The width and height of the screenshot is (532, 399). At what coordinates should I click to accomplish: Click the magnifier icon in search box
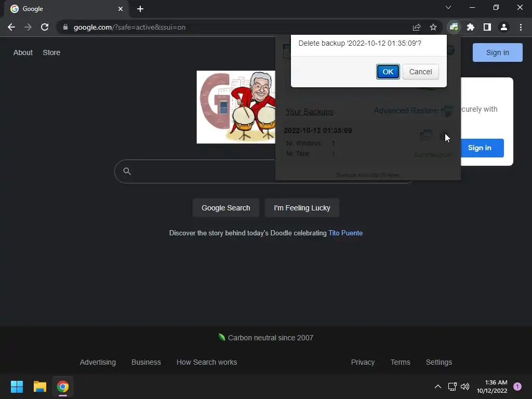point(127,171)
